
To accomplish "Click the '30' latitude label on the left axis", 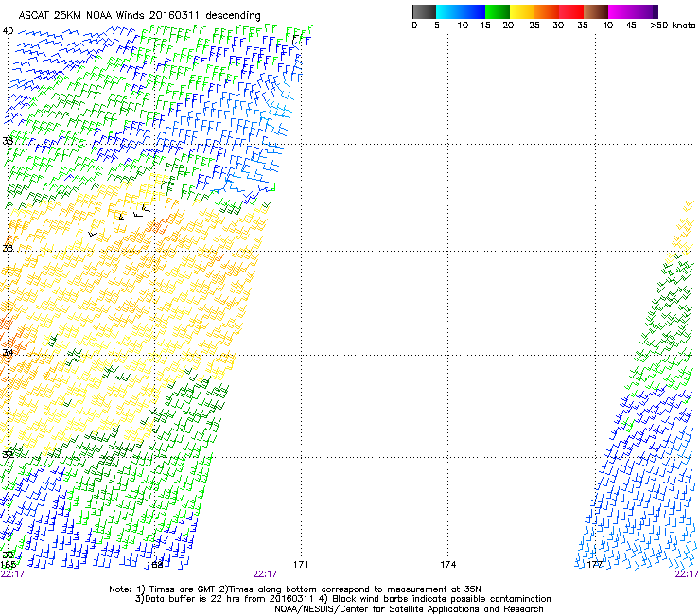I will pyautogui.click(x=8, y=555).
